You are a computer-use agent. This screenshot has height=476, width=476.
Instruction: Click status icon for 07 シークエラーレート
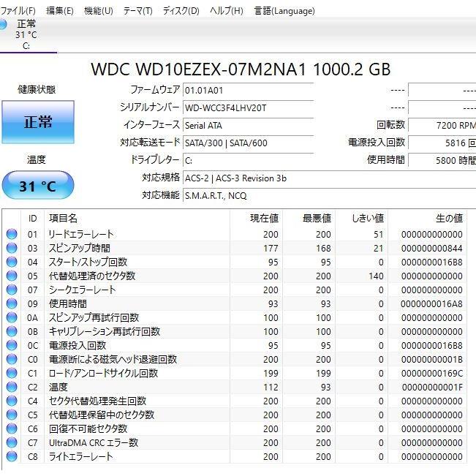pyautogui.click(x=12, y=290)
